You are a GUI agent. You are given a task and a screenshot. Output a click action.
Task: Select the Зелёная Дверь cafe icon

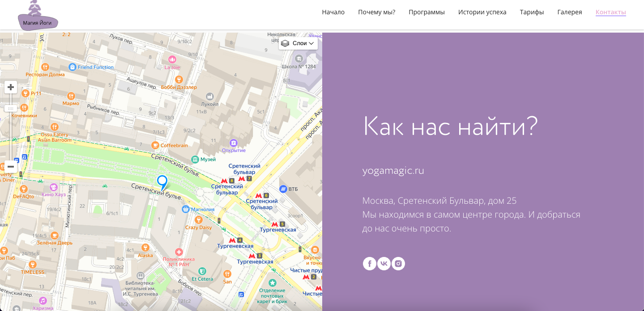click(x=55, y=235)
